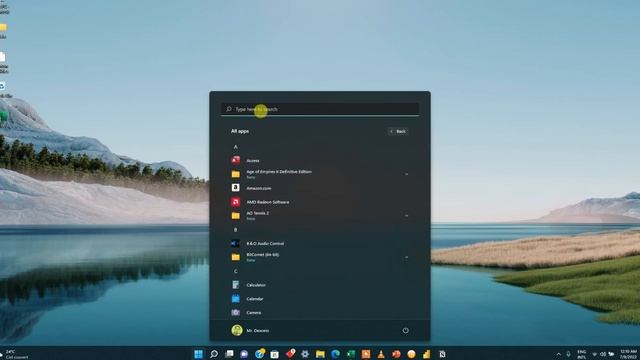Open B&O Audio Control icon
Screen dimensions: 640x360
236,243
